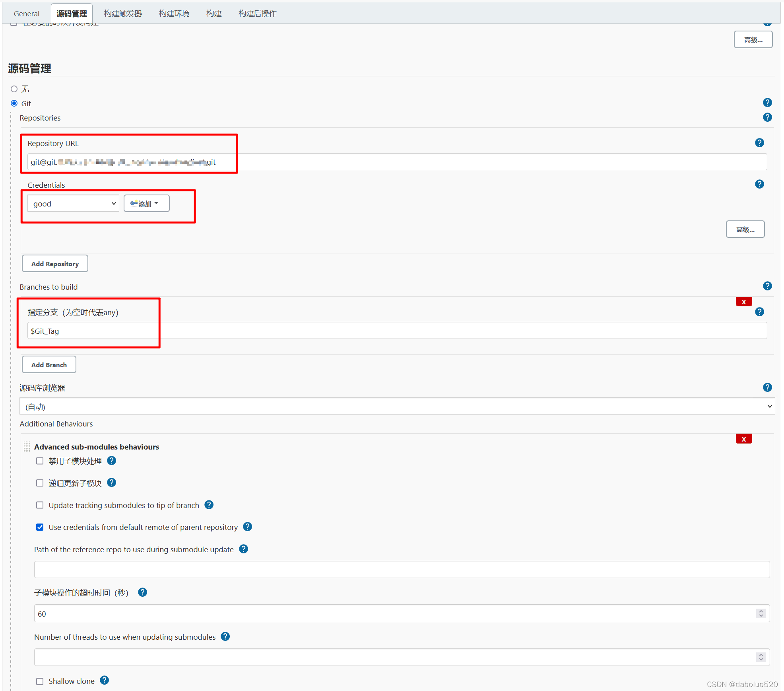Open the good credentials dropdown
This screenshot has height=691, width=784.
[74, 204]
